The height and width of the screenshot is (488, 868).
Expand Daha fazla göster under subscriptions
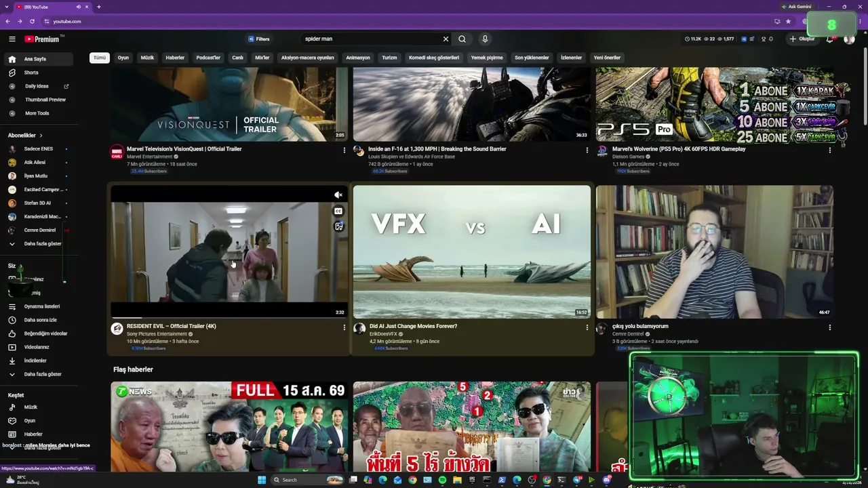pyautogui.click(x=38, y=243)
